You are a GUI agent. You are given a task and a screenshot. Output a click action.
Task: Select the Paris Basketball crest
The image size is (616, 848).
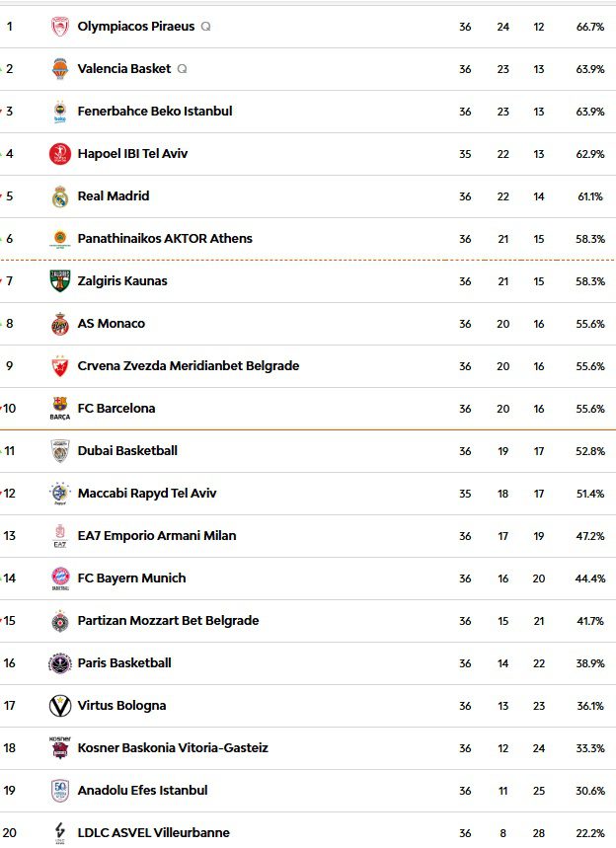[58, 662]
